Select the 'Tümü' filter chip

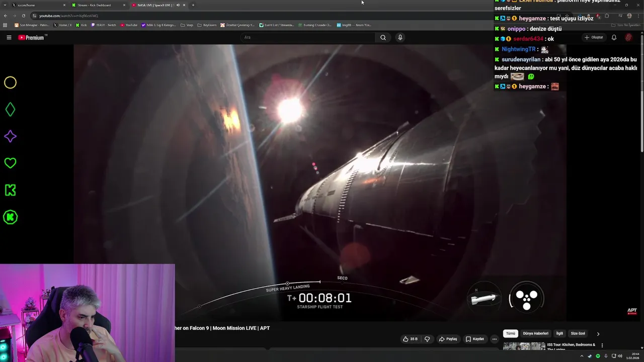tap(510, 333)
